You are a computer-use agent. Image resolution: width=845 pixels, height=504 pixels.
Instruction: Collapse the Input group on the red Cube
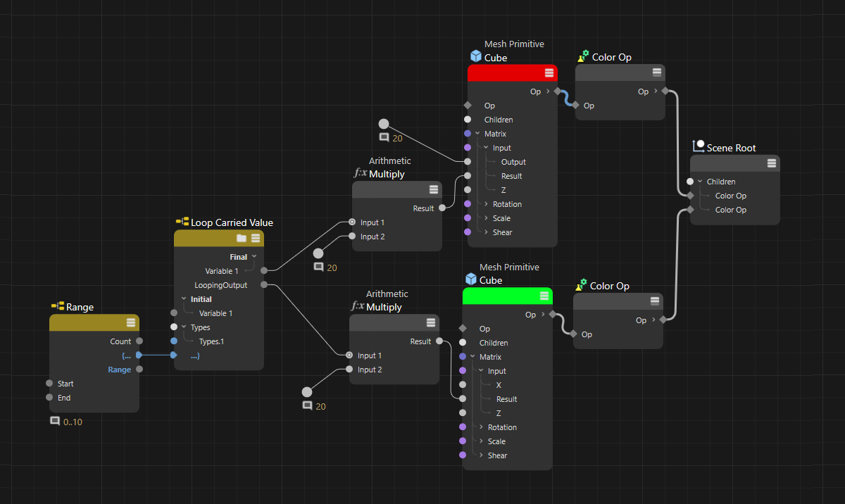(x=486, y=148)
